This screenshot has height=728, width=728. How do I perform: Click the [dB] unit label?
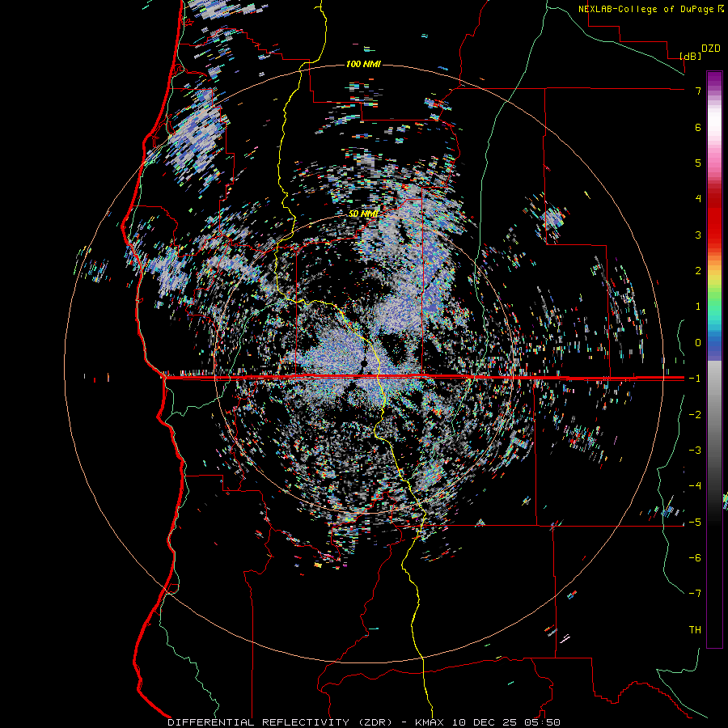tap(691, 56)
